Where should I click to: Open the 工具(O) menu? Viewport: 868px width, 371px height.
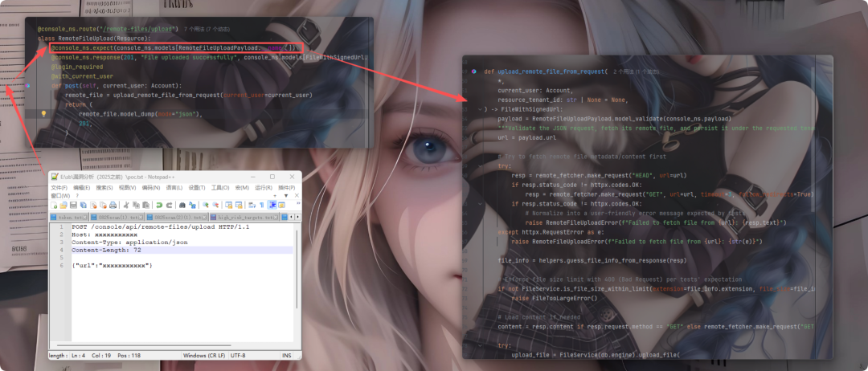pyautogui.click(x=220, y=187)
